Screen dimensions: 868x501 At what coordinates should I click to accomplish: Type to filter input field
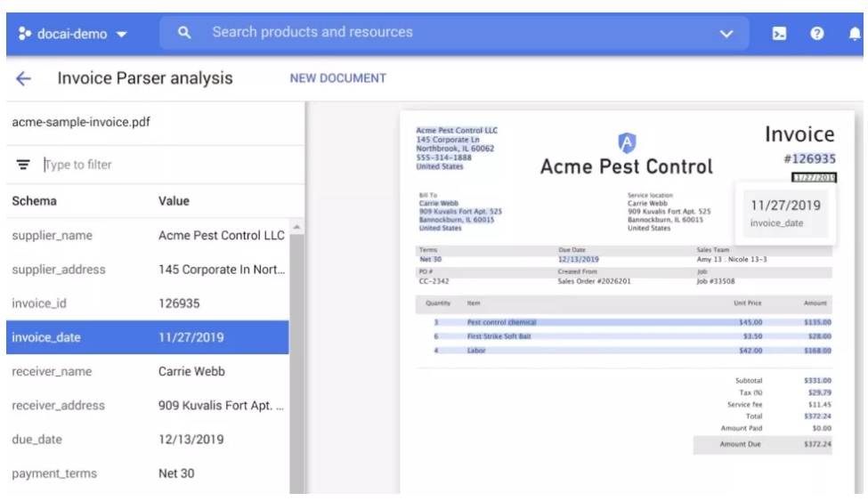[x=160, y=165]
